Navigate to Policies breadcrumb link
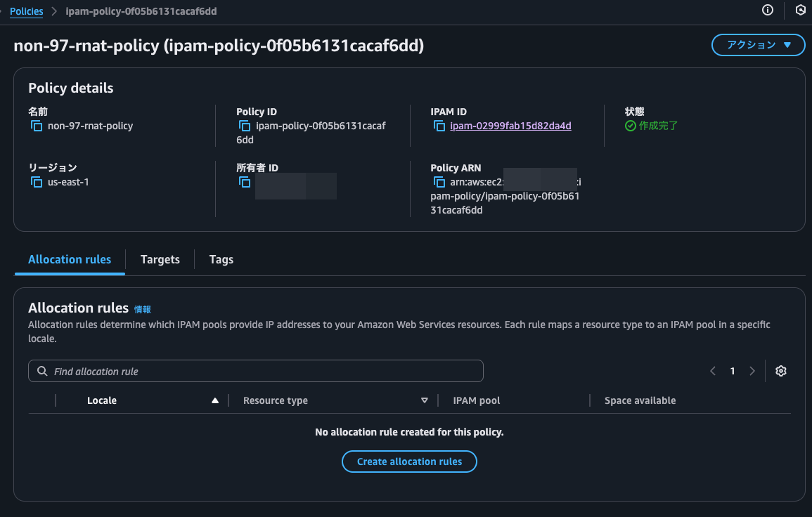812x517 pixels. pyautogui.click(x=26, y=11)
